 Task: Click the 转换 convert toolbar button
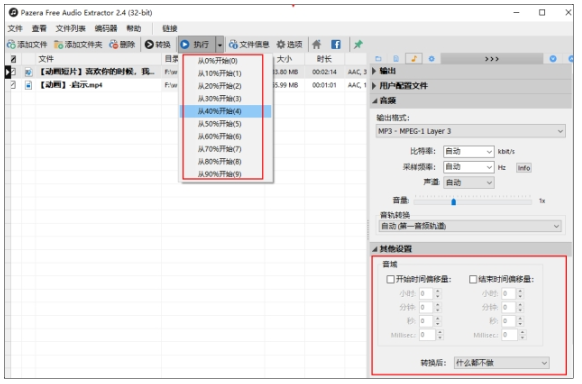pyautogui.click(x=157, y=45)
